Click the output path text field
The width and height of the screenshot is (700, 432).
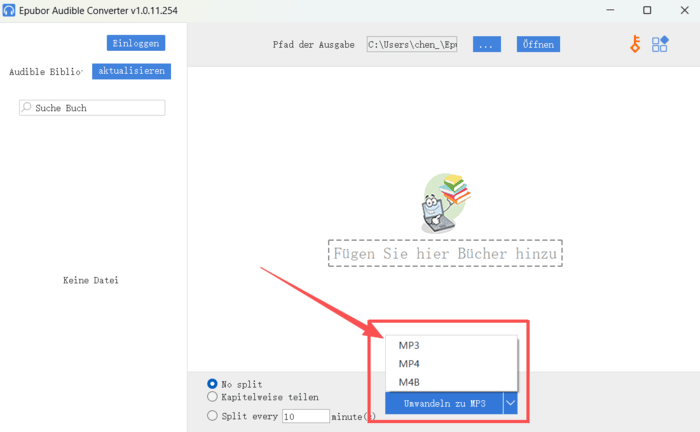(x=412, y=44)
